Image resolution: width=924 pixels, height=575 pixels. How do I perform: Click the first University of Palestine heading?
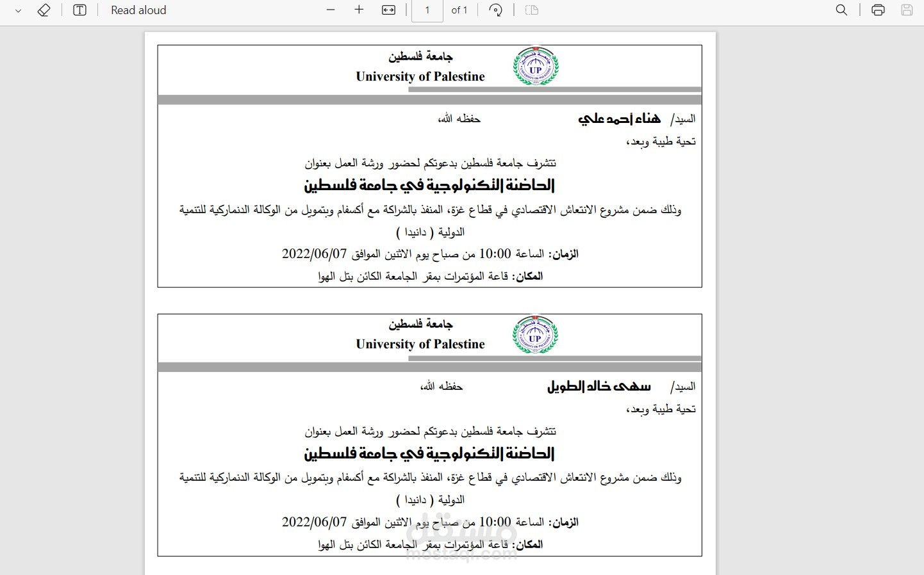click(420, 76)
